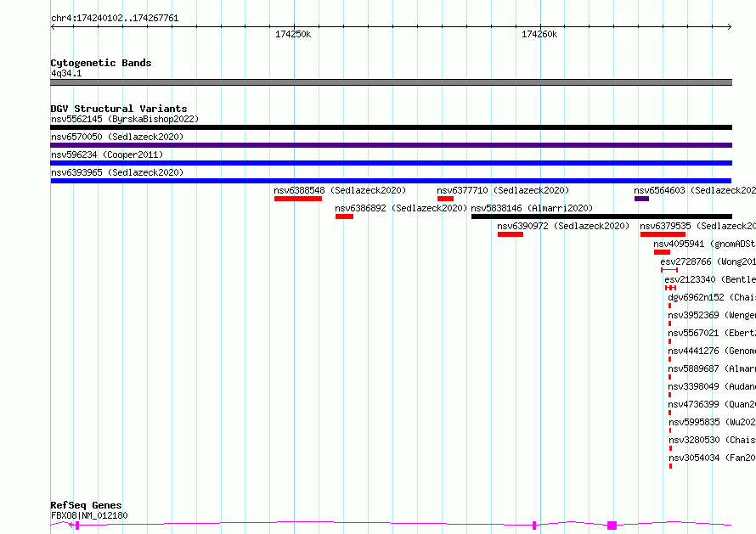Select the 4q34.1 band label
The height and width of the screenshot is (534, 756).
click(x=66, y=73)
